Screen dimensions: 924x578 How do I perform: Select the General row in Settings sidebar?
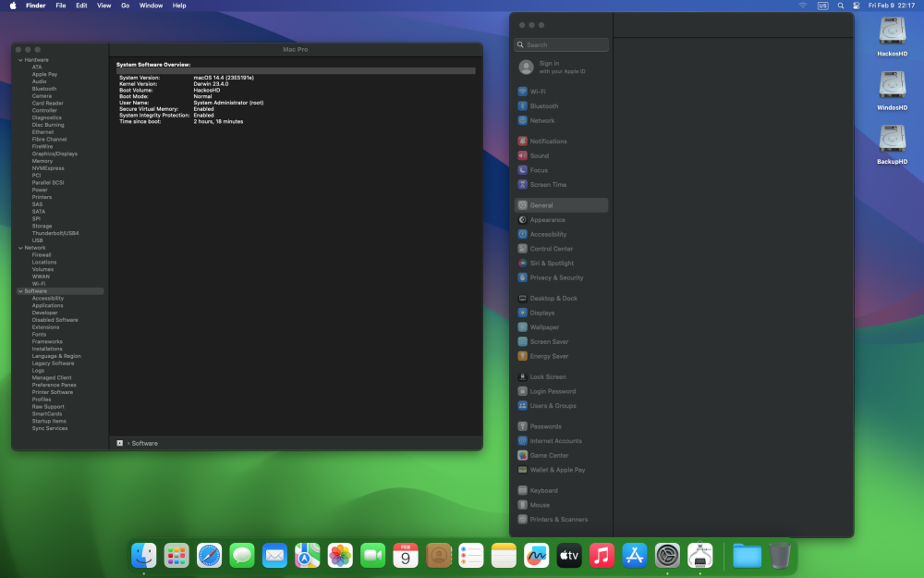point(561,205)
